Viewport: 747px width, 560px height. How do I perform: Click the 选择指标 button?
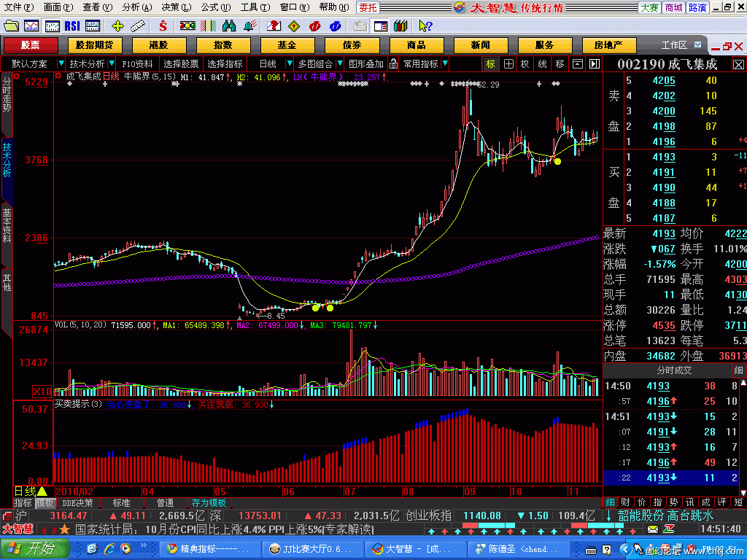point(225,64)
